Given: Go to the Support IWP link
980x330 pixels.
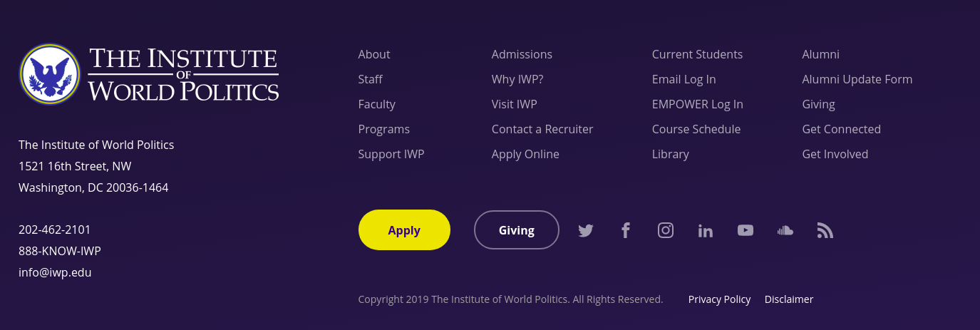Looking at the screenshot, I should [x=391, y=154].
